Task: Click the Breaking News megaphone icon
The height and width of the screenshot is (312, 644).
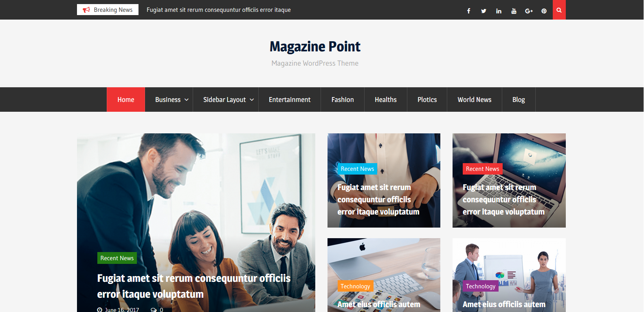Action: pyautogui.click(x=86, y=10)
